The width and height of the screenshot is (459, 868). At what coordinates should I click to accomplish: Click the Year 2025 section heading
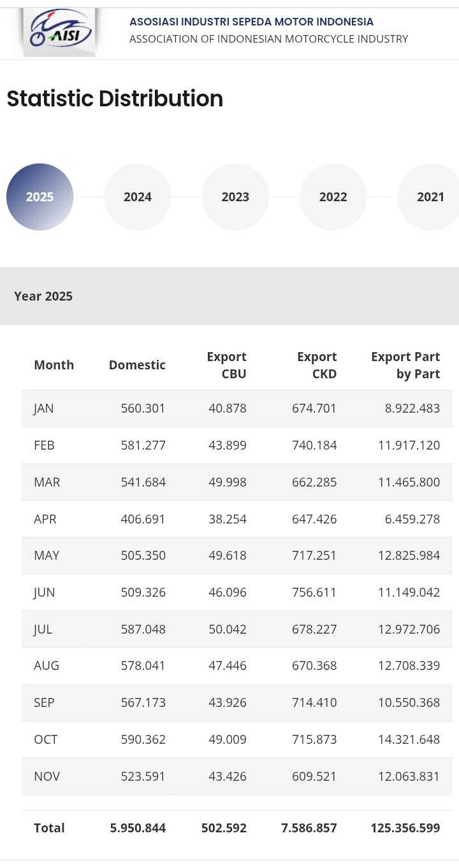(43, 296)
